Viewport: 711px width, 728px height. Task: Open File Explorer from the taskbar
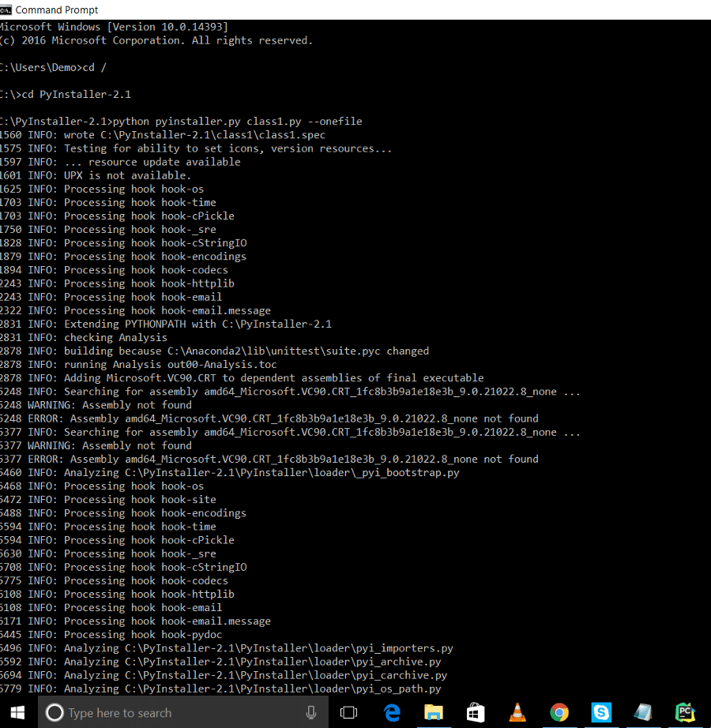click(434, 712)
